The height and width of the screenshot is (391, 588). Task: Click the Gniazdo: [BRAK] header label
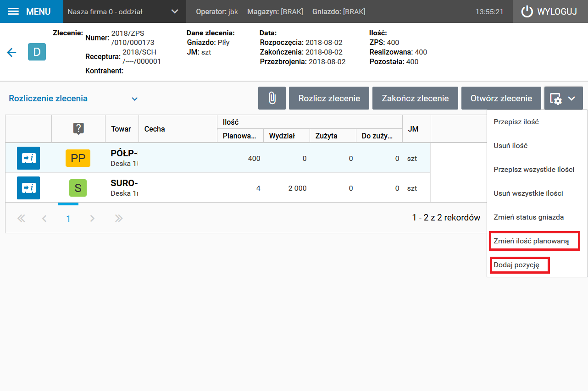[x=339, y=11]
